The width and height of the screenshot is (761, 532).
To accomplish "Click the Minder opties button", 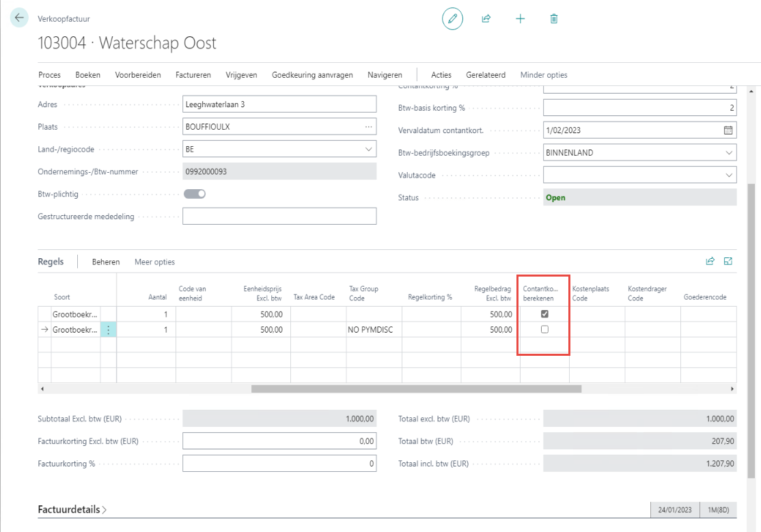I will click(x=544, y=75).
